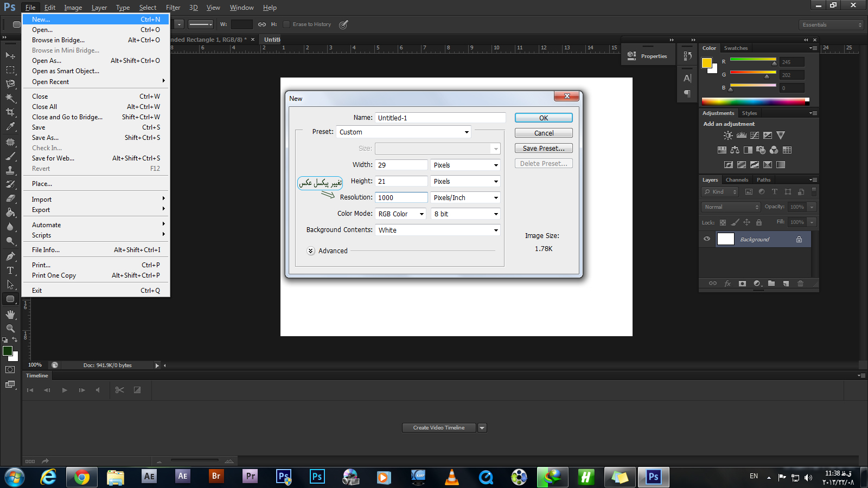Image resolution: width=868 pixels, height=488 pixels.
Task: Select the Magic Wand tool
Action: point(10,98)
